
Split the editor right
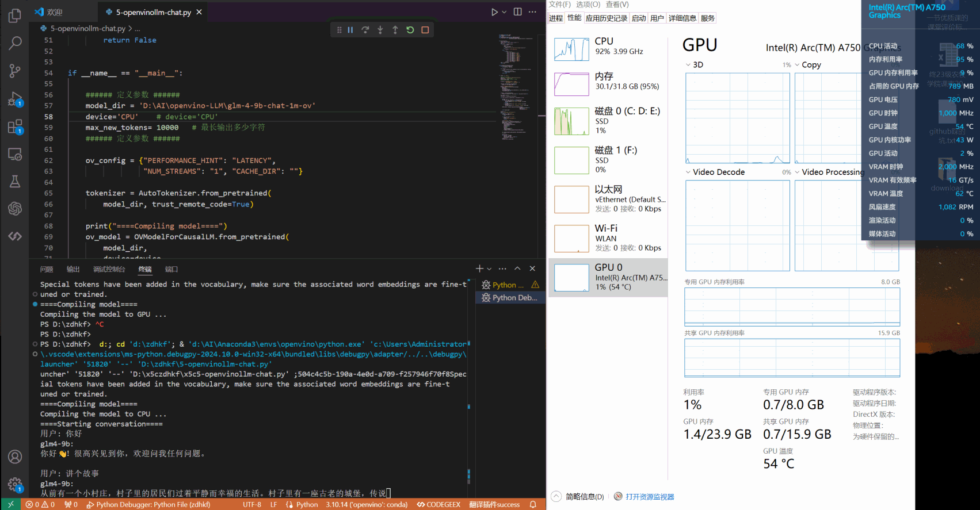click(517, 11)
